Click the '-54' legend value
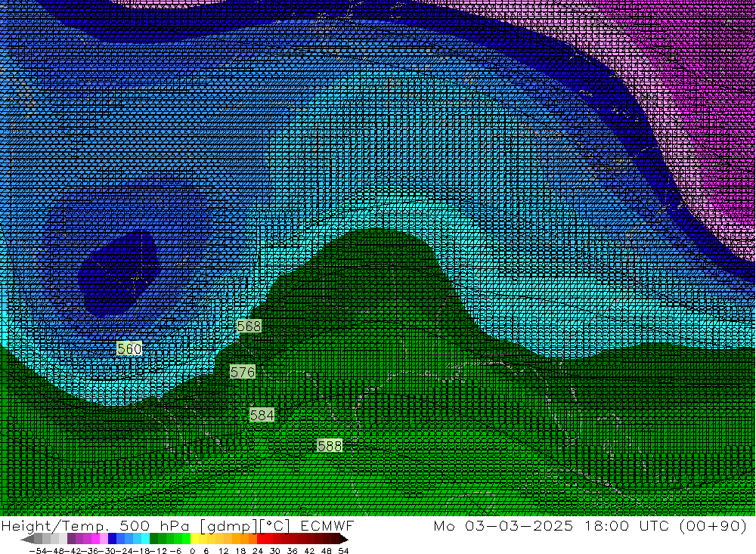756x554 pixels. click(x=38, y=551)
